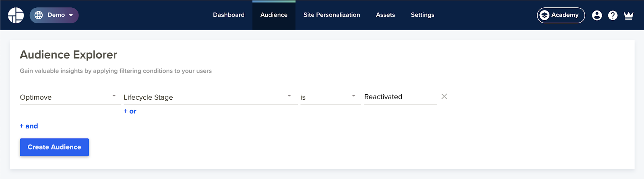Click the Create Audience button
This screenshot has width=644, height=179.
[54, 147]
